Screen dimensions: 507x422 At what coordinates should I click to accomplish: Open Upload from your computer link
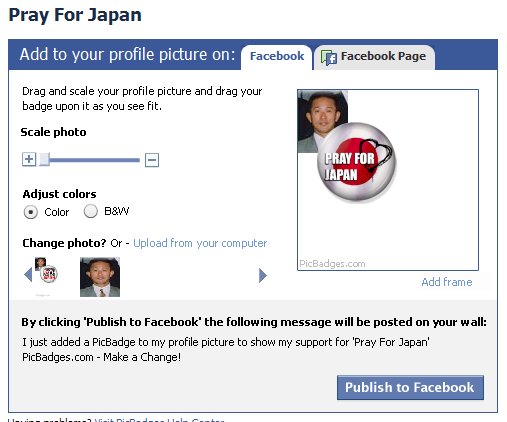(200, 243)
